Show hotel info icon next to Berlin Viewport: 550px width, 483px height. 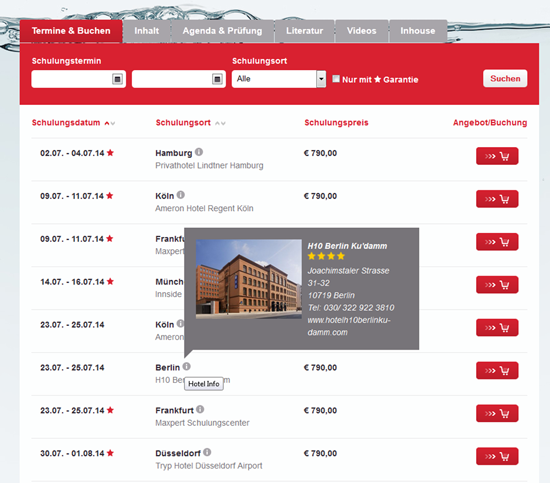pos(187,366)
